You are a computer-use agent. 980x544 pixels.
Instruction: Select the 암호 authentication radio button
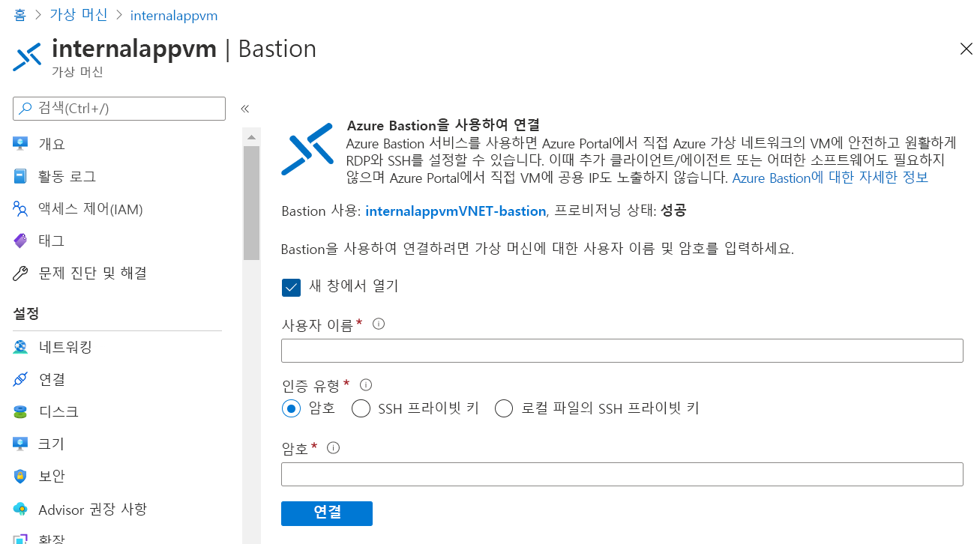pyautogui.click(x=291, y=408)
